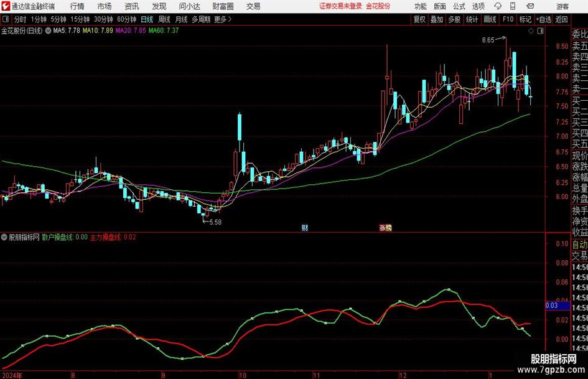Click the MA10: 7.89 label

pos(98,30)
